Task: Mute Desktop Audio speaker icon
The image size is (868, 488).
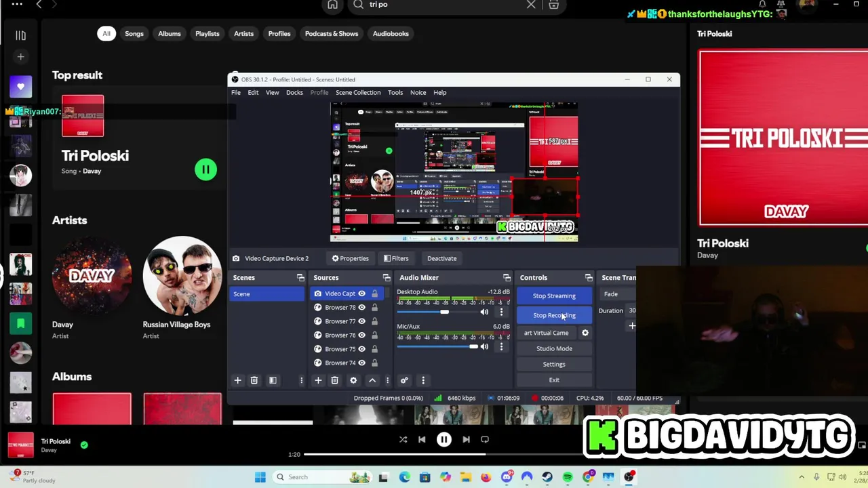Action: [484, 312]
